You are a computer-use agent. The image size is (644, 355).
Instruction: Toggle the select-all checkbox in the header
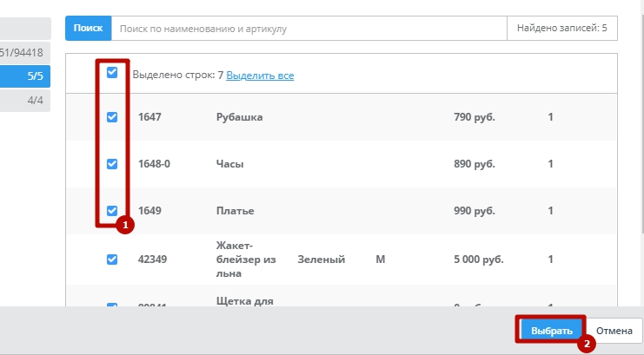click(x=112, y=73)
